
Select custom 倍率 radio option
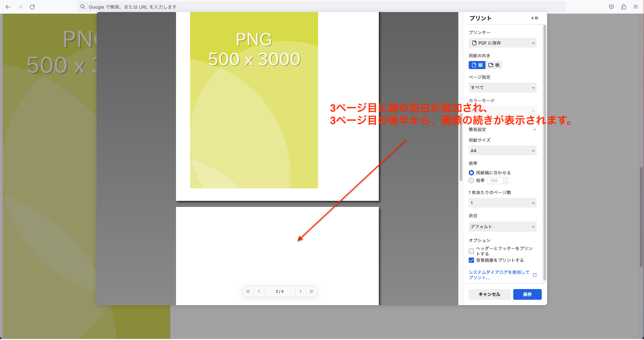[471, 180]
